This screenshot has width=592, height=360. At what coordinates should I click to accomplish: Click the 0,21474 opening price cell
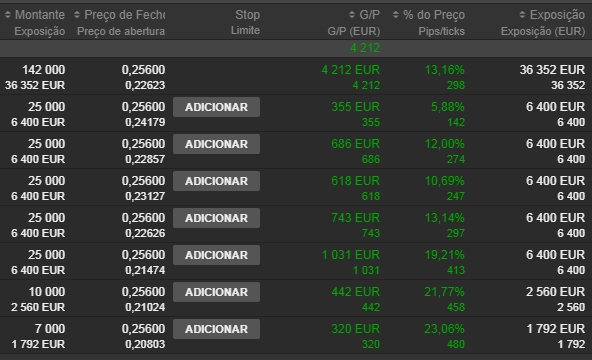coord(145,270)
